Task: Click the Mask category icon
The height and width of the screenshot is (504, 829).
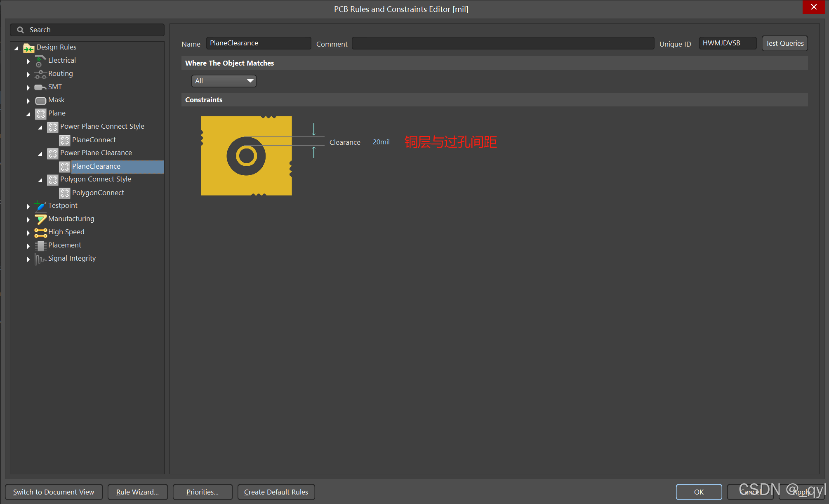Action: [x=40, y=100]
